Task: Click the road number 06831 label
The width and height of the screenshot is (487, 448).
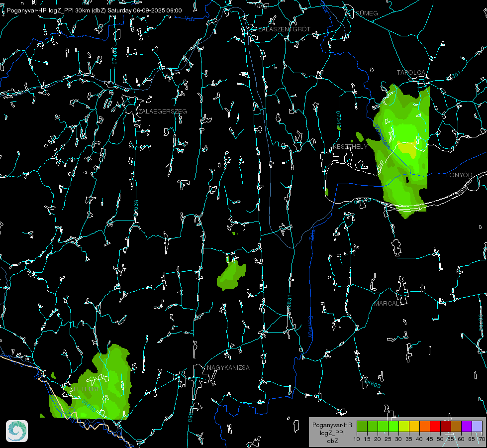Action: (290, 304)
